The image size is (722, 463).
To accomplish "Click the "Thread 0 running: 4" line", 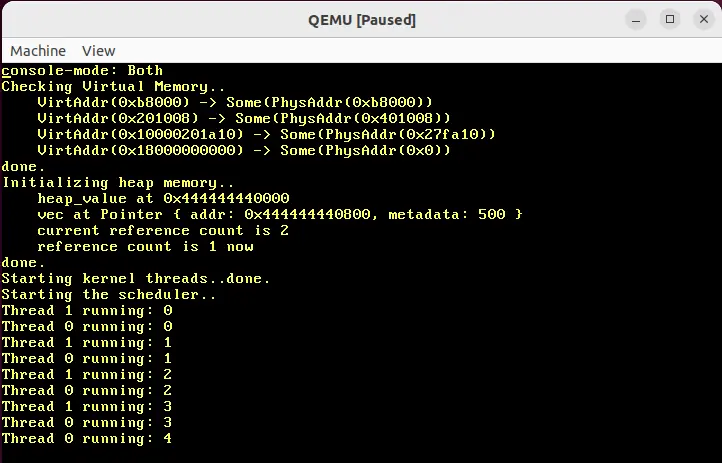I will click(x=86, y=439).
